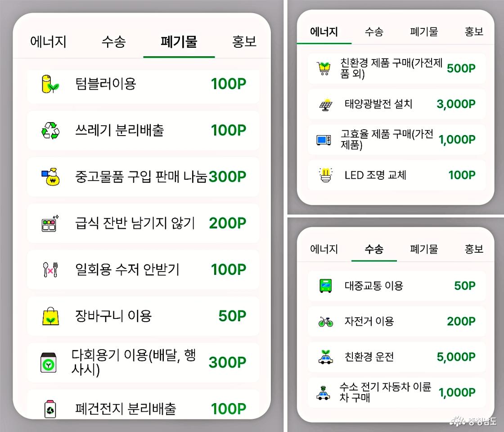Image resolution: width=504 pixels, height=432 pixels.
Task: Click the recycling icon for 쓰레기 분리배출
Action: coord(50,130)
